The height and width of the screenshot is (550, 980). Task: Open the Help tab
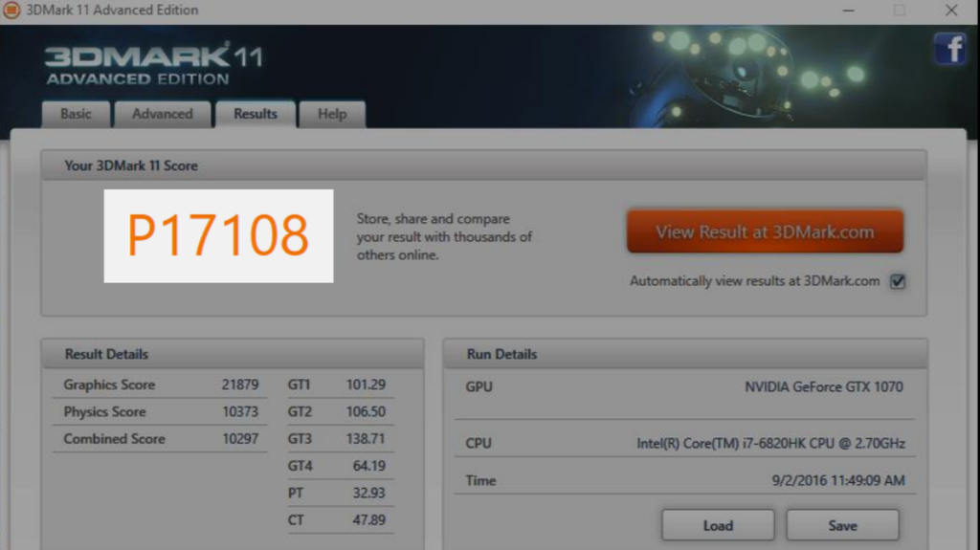(332, 115)
